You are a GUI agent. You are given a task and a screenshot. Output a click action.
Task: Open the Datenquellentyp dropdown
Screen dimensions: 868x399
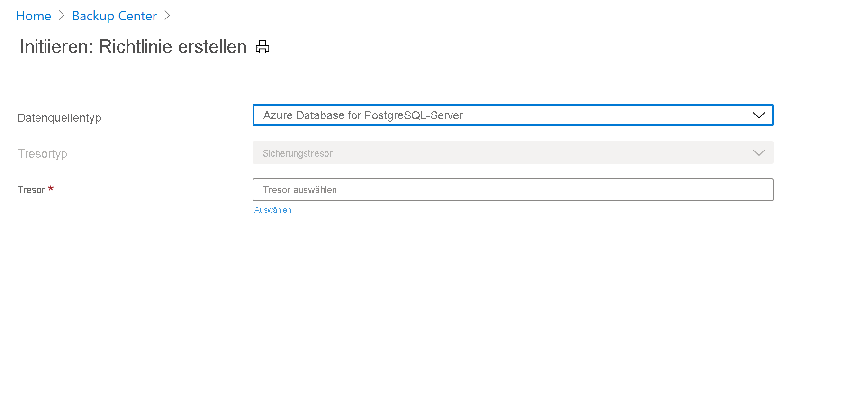(513, 115)
